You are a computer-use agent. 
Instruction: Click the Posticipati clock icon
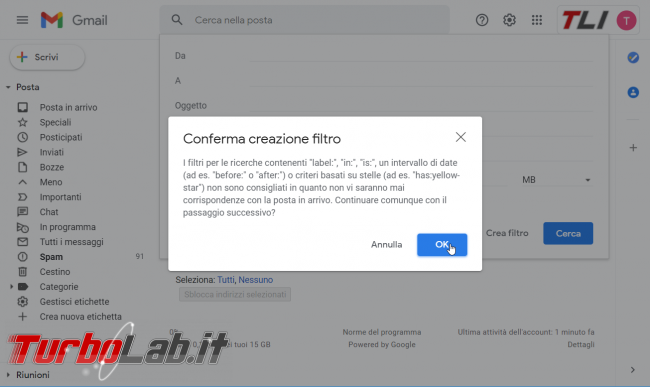tap(22, 137)
